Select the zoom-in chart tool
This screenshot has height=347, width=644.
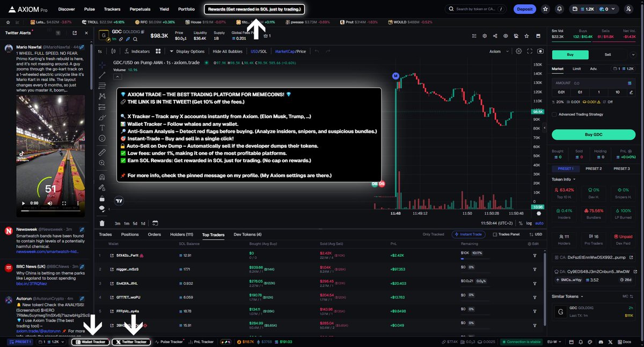click(102, 163)
